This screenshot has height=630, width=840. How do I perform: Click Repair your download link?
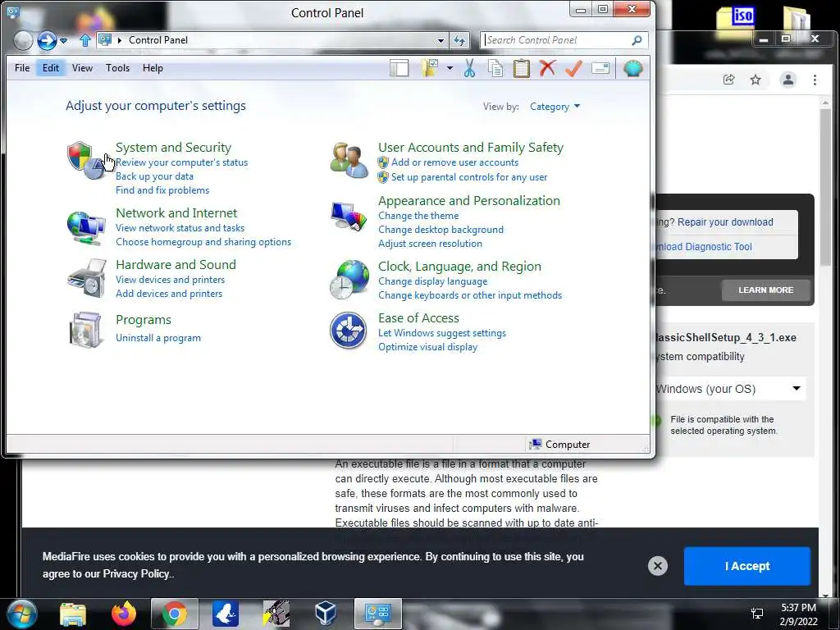pos(725,221)
